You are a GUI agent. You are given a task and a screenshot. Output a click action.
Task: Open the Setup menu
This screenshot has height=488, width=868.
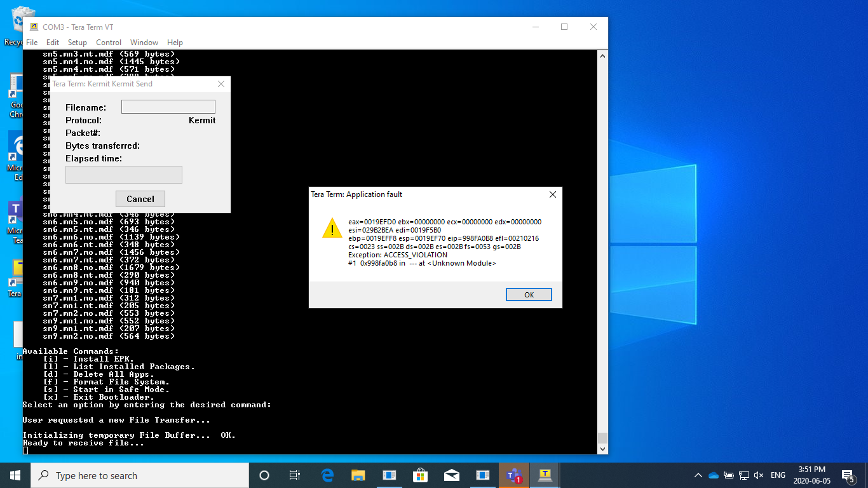(x=78, y=43)
